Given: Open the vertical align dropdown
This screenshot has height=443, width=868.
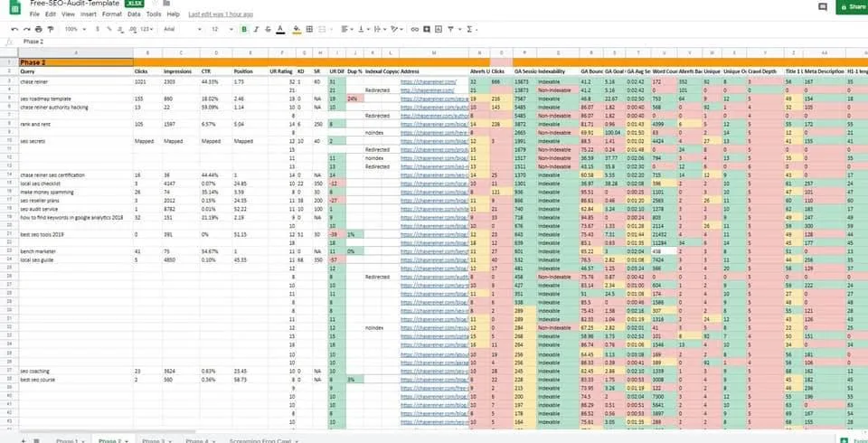Looking at the screenshot, I should [363, 29].
